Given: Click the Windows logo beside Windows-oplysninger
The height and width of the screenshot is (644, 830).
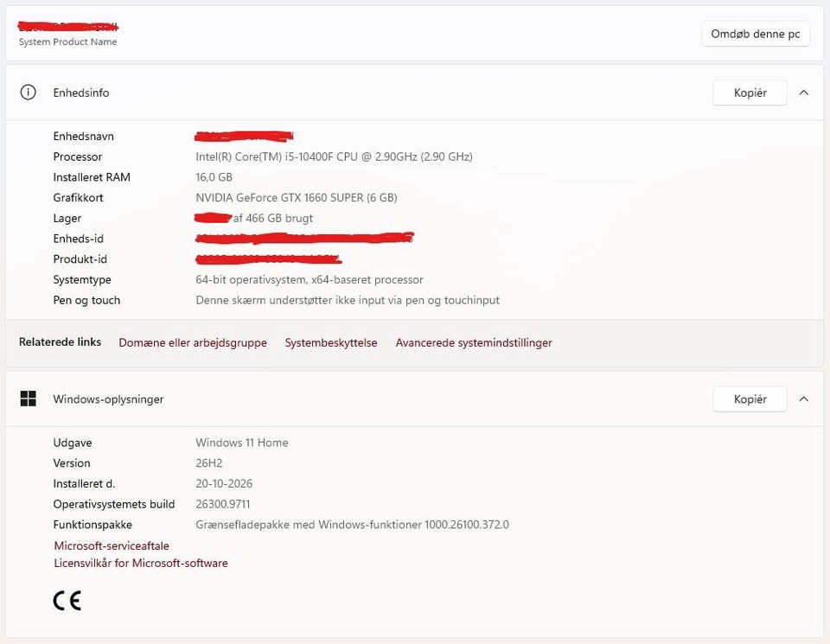Looking at the screenshot, I should click(28, 399).
